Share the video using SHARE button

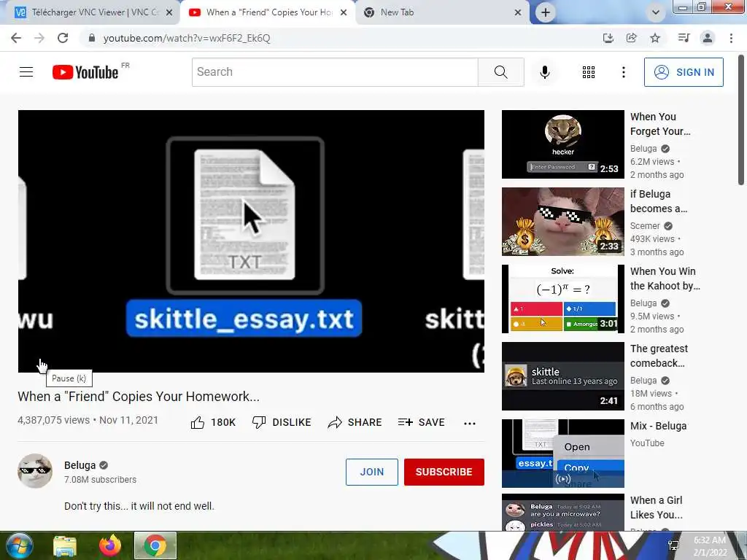point(355,422)
